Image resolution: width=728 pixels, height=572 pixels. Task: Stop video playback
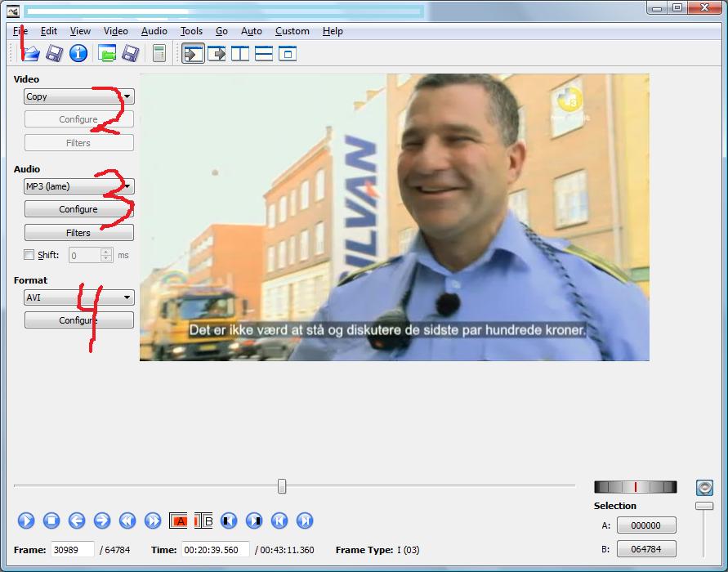(x=51, y=521)
